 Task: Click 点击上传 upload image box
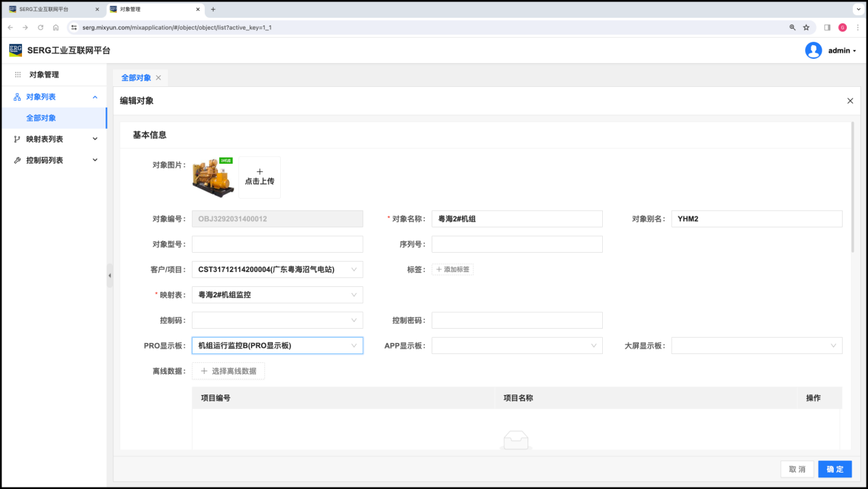tap(260, 177)
